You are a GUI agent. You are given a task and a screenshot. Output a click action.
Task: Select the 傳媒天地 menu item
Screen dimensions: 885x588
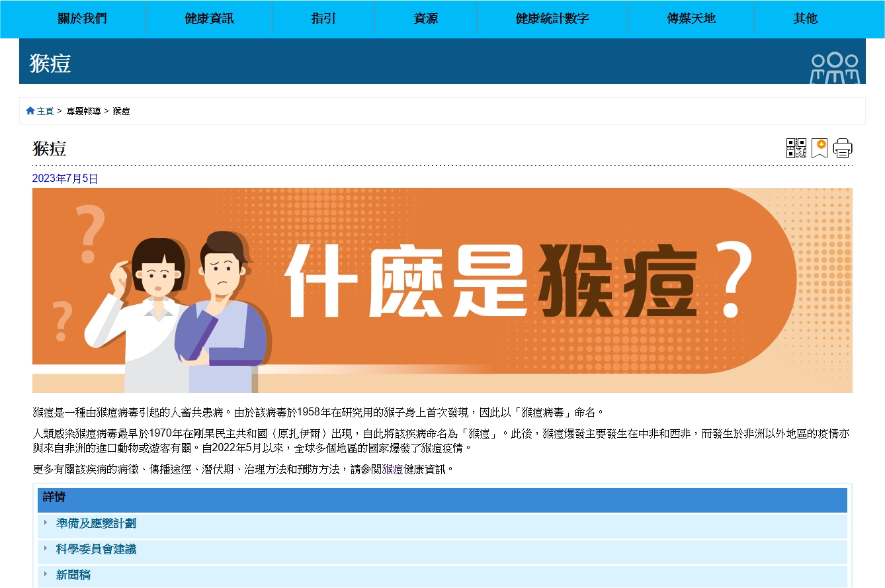[691, 19]
